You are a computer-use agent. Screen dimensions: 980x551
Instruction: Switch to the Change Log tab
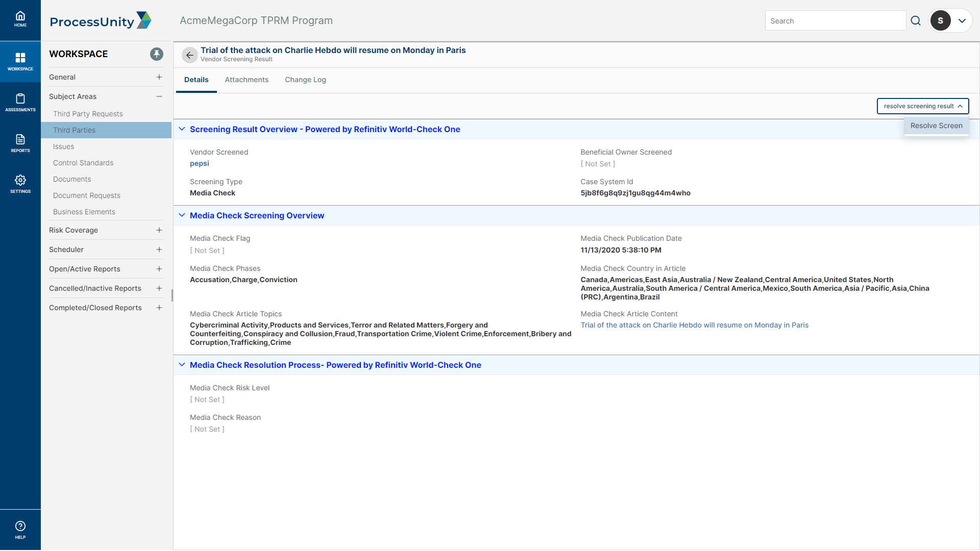click(305, 80)
